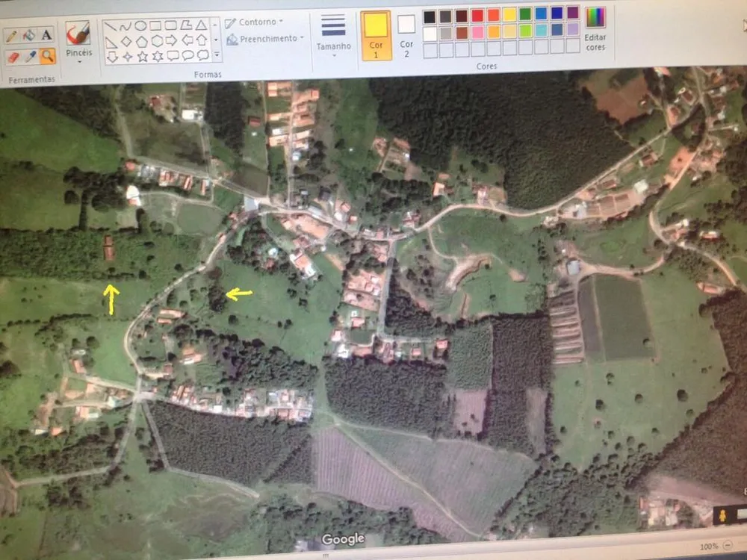
Task: Pick the blue-gray color swatch
Action: pos(557,30)
